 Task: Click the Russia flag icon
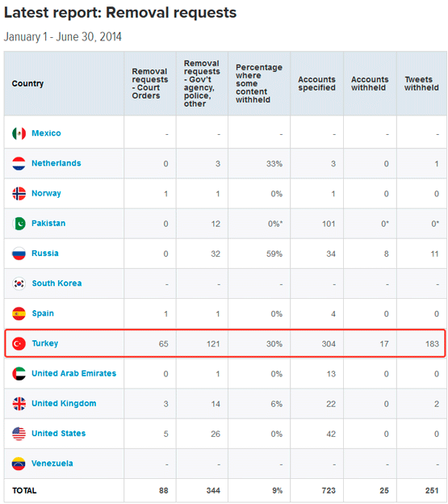pyautogui.click(x=19, y=254)
